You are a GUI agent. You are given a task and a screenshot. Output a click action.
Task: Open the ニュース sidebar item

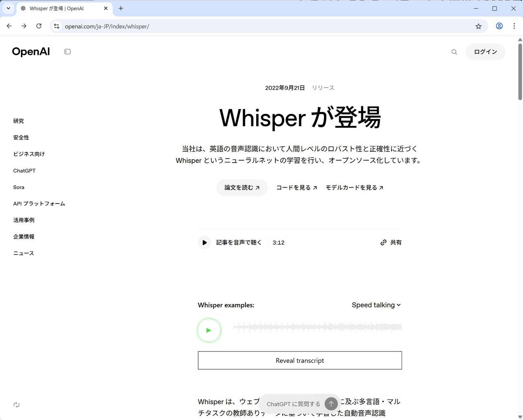tap(24, 253)
